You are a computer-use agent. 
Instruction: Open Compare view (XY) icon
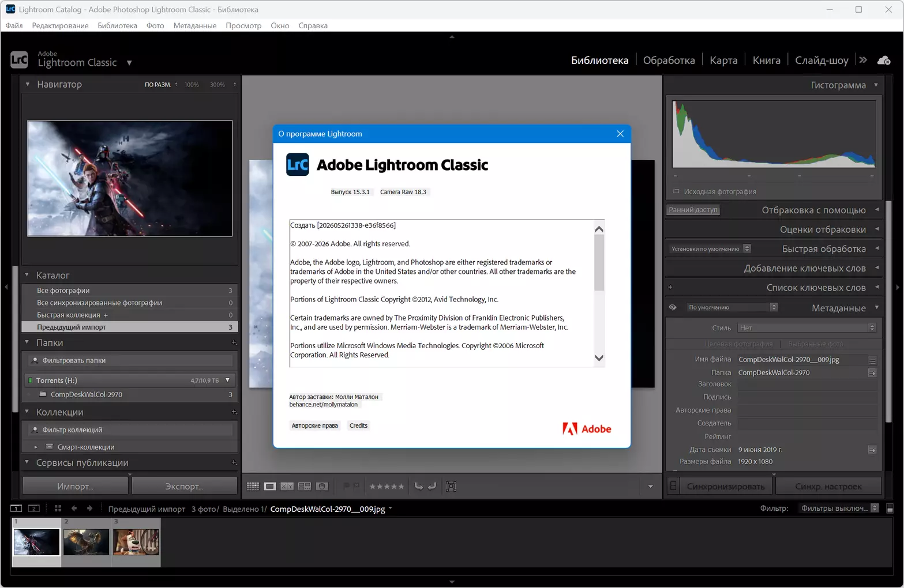click(287, 487)
